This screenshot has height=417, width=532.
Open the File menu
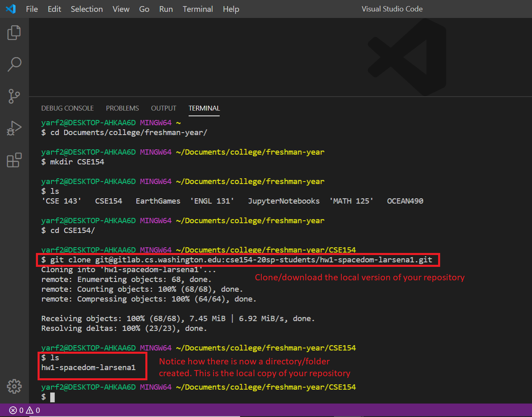click(x=31, y=9)
